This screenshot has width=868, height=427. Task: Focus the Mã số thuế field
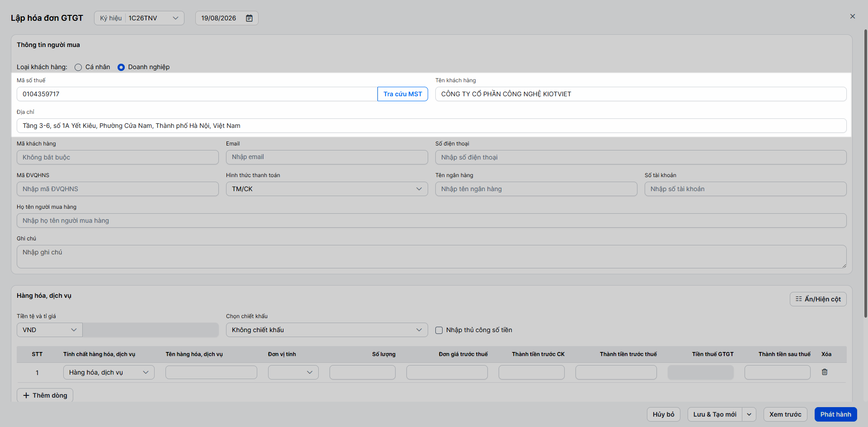(197, 94)
